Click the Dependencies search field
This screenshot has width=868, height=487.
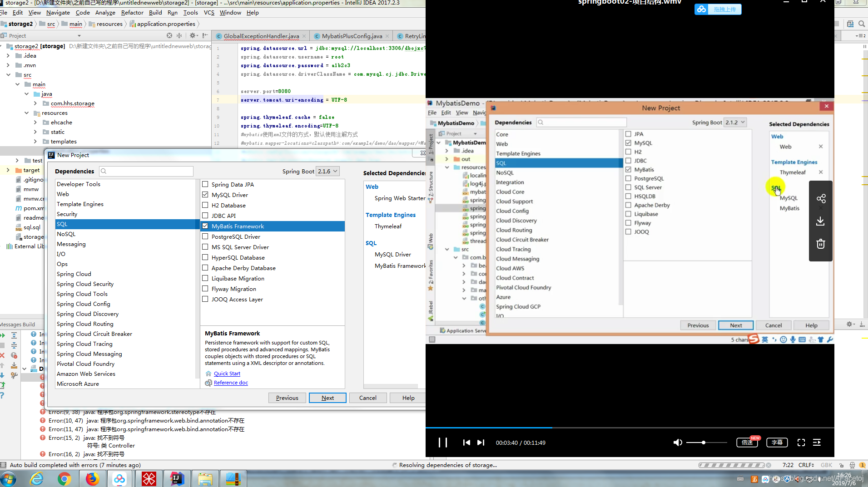pos(146,171)
